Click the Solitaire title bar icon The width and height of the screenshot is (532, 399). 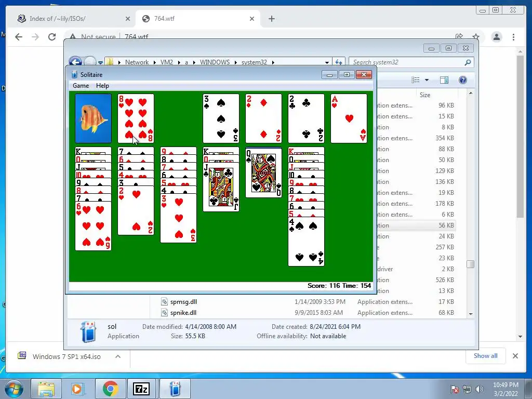pos(74,75)
